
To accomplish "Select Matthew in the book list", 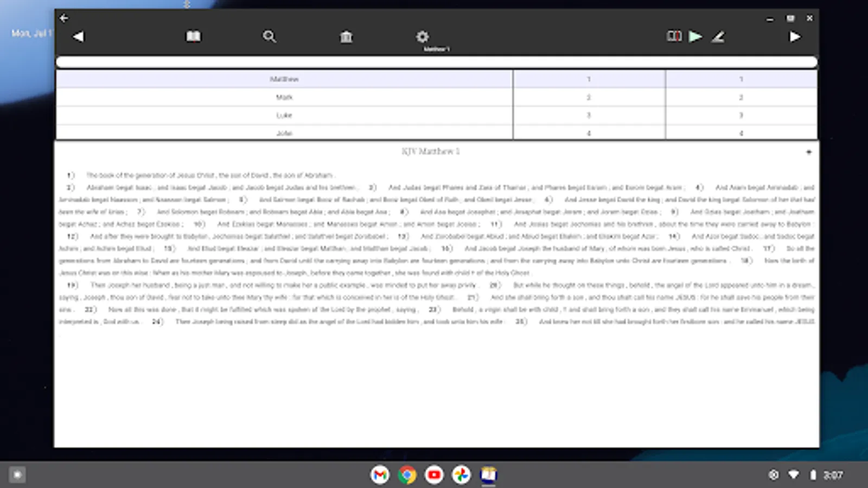I will click(x=284, y=79).
